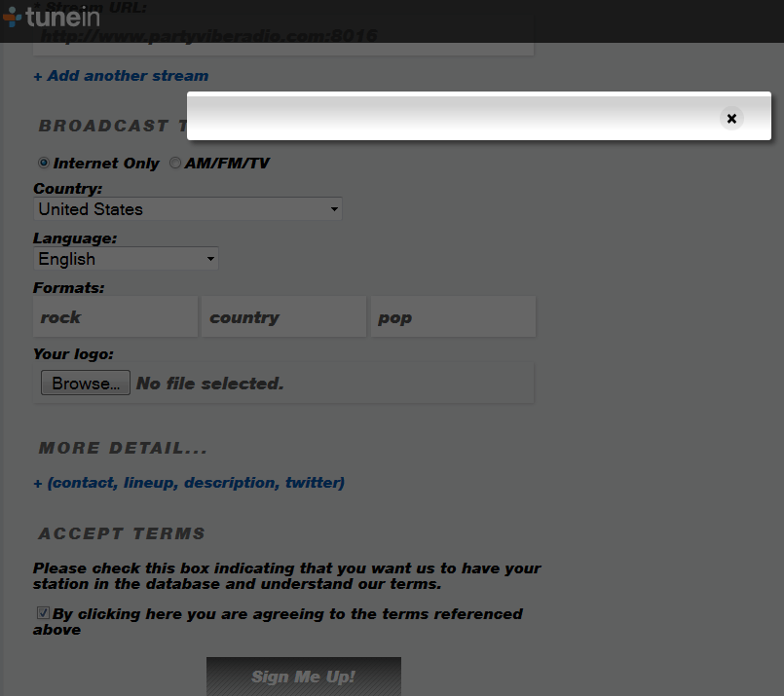Expand contact, lineup, description, twitter details
This screenshot has width=784, height=696.
click(189, 483)
